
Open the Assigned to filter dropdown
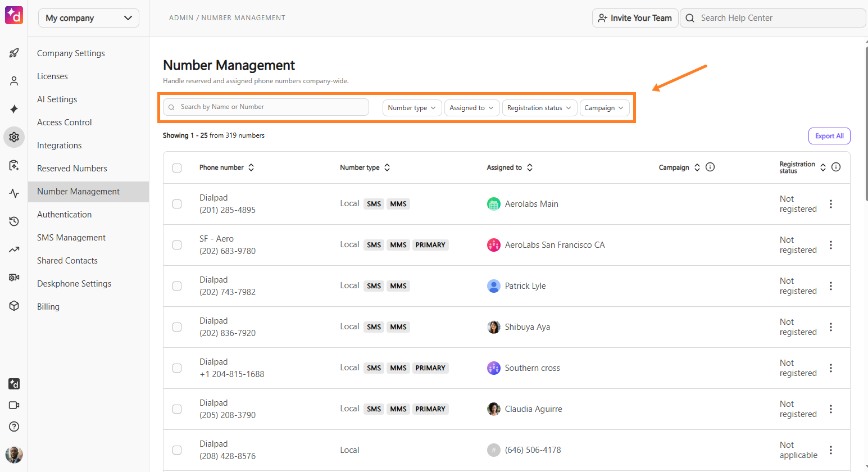[472, 108]
